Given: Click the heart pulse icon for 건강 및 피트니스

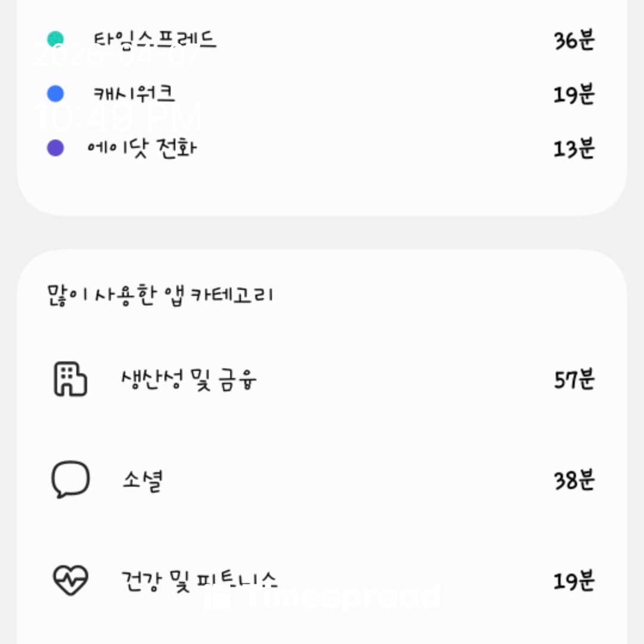Looking at the screenshot, I should pos(70,580).
